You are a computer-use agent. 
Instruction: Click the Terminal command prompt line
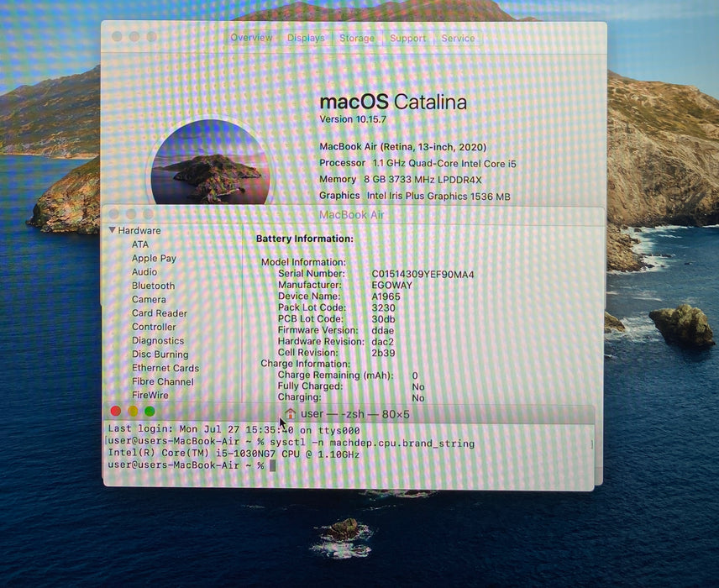coord(192,465)
